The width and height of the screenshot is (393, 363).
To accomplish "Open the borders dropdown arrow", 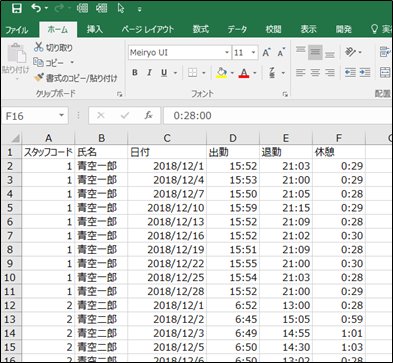I will [203, 73].
